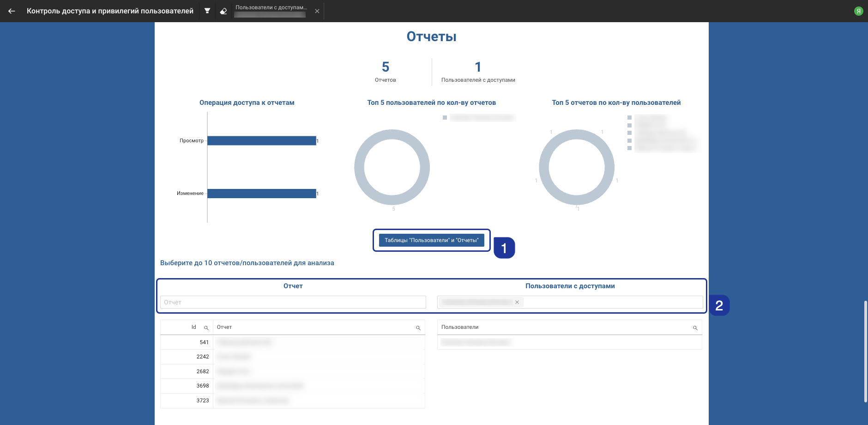868x425 pixels.
Task: Remove the 'Пользователи с доступам...' filter chip
Action: (317, 11)
